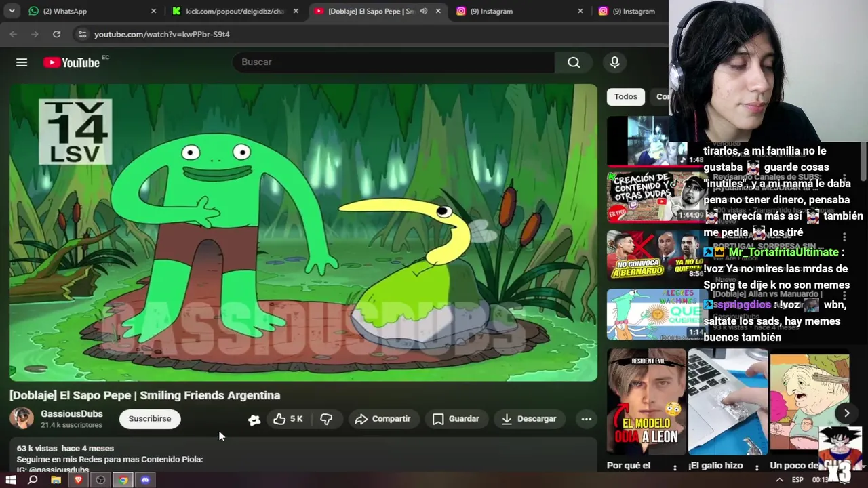Mute the YouTube tab via speaker icon
This screenshot has width=868, height=488.
(423, 11)
